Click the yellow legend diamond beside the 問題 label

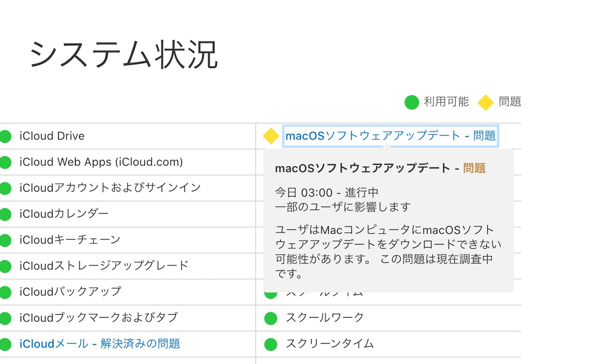click(x=486, y=102)
